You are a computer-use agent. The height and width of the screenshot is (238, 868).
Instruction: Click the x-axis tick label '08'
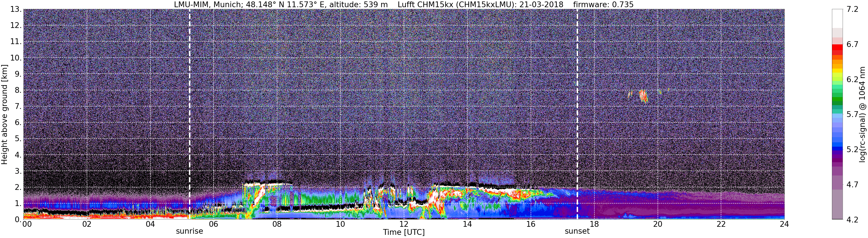(x=277, y=224)
